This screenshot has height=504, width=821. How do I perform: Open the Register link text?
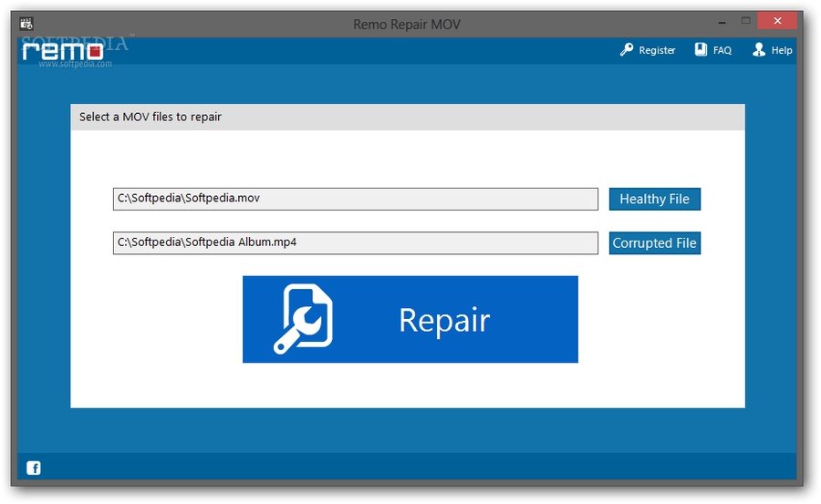(x=657, y=50)
